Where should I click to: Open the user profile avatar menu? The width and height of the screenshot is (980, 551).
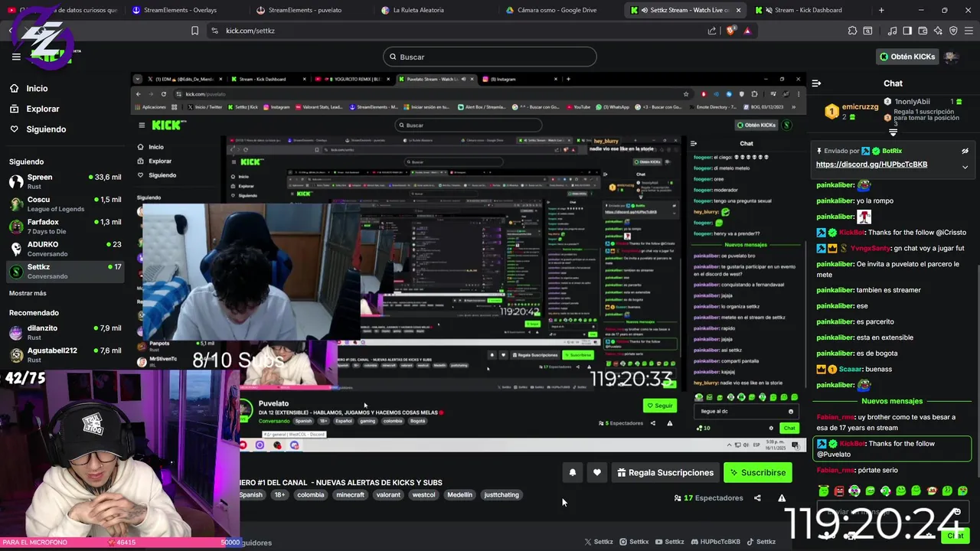[952, 57]
